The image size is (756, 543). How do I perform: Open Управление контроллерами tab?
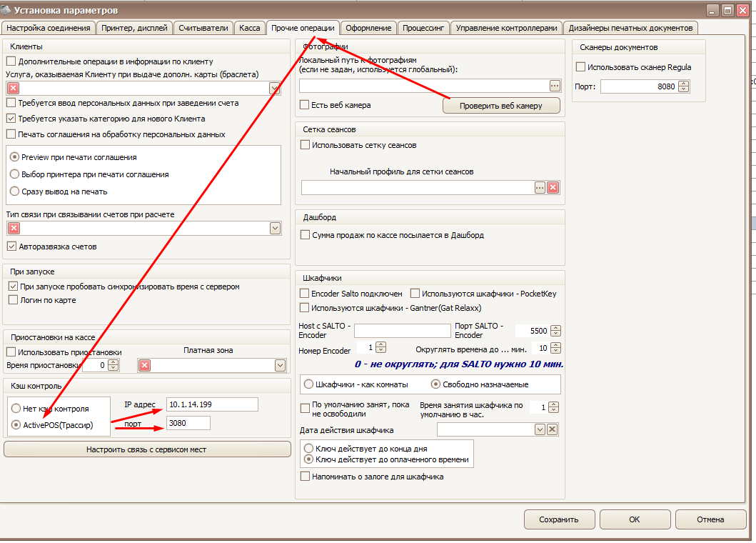[506, 28]
